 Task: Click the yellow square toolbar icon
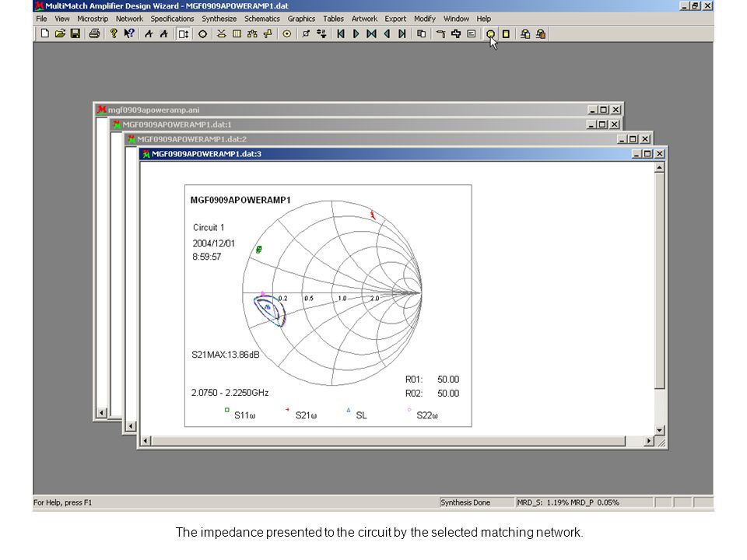click(x=506, y=33)
